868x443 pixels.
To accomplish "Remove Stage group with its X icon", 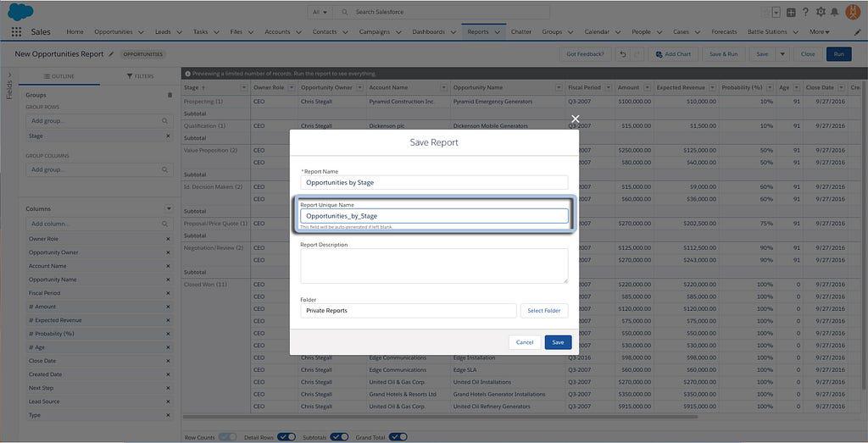I will click(x=168, y=136).
